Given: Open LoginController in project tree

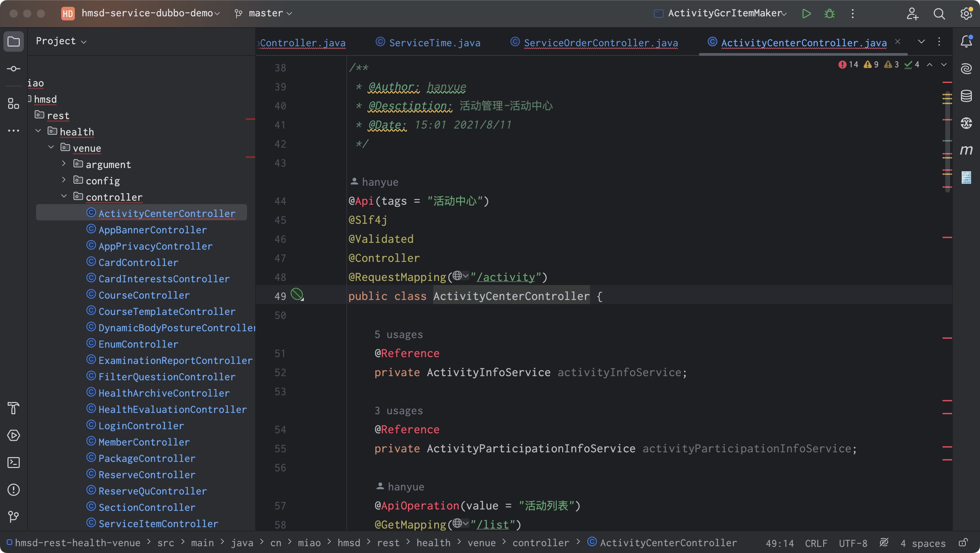Looking at the screenshot, I should click(141, 425).
